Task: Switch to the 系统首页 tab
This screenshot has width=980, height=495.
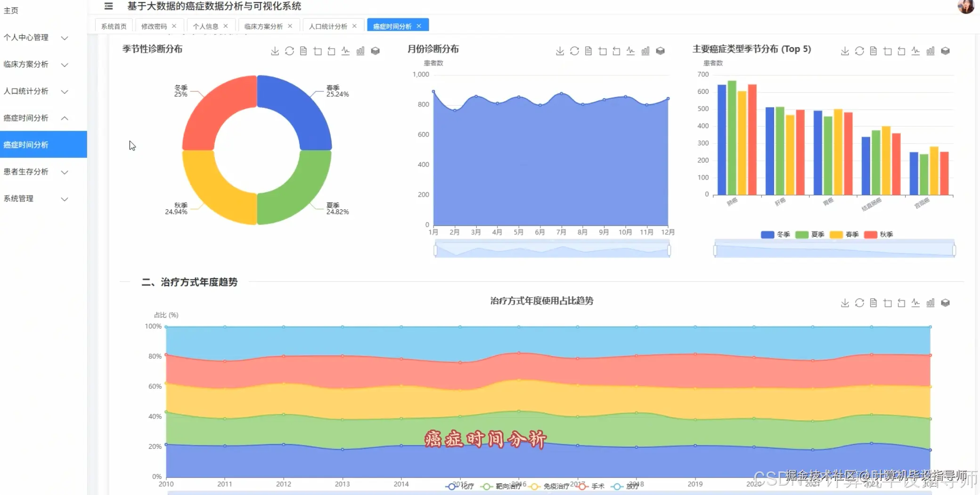Action: pyautogui.click(x=113, y=26)
